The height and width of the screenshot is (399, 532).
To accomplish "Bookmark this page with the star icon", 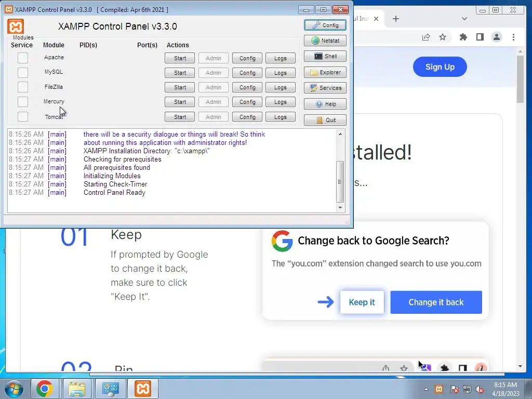I will click(x=443, y=37).
